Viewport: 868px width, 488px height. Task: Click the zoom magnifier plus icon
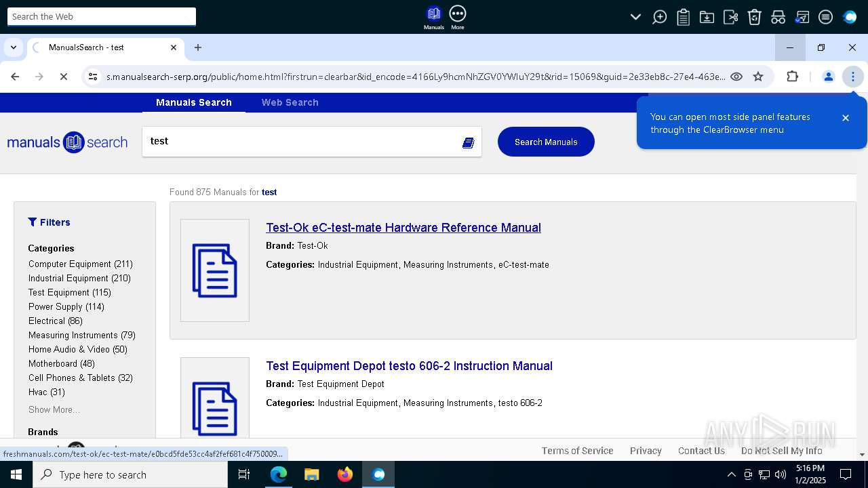click(x=659, y=17)
